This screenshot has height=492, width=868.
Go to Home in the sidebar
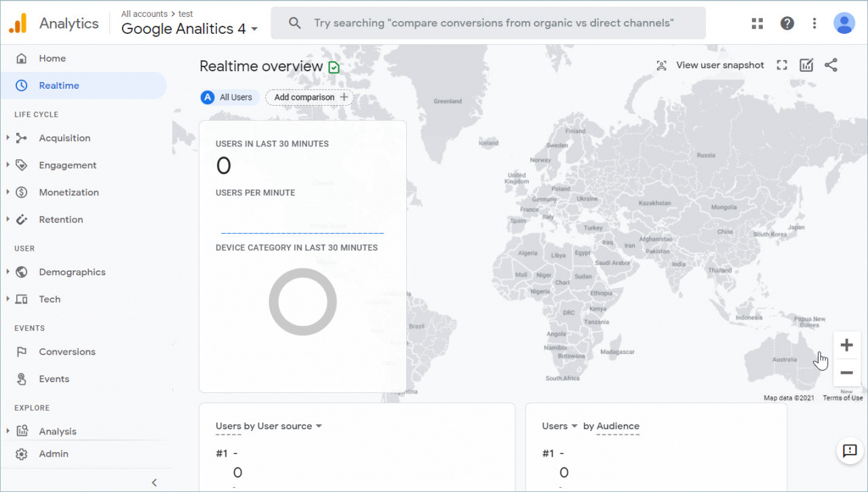coord(52,58)
